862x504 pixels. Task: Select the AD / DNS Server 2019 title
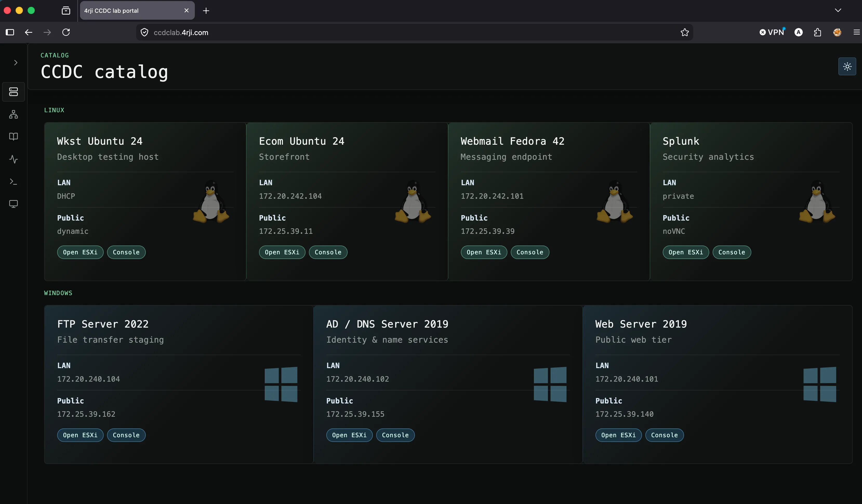[x=387, y=324]
